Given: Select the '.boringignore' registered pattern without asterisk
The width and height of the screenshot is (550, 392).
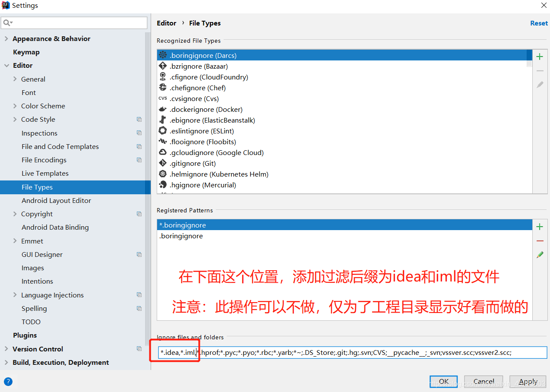Looking at the screenshot, I should coord(345,236).
